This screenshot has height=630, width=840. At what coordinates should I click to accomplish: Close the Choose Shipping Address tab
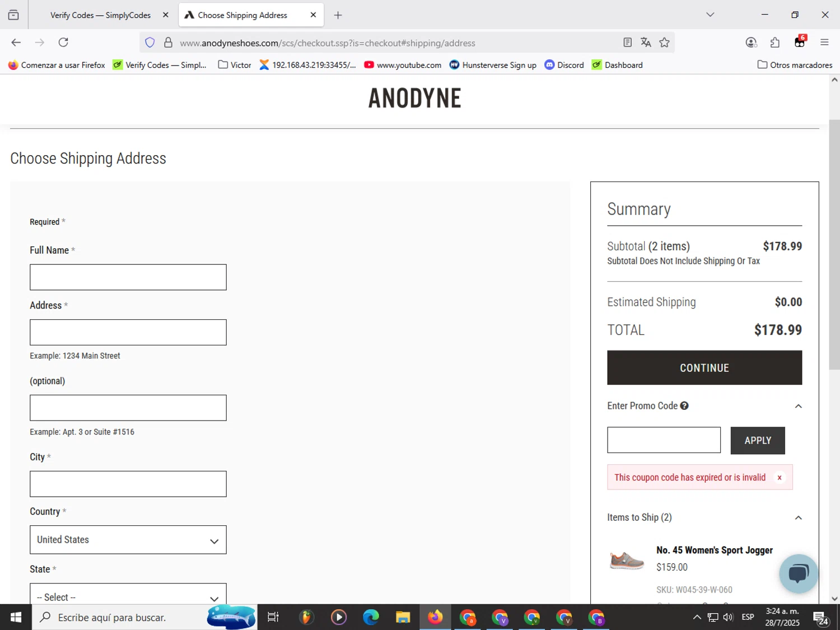(313, 15)
